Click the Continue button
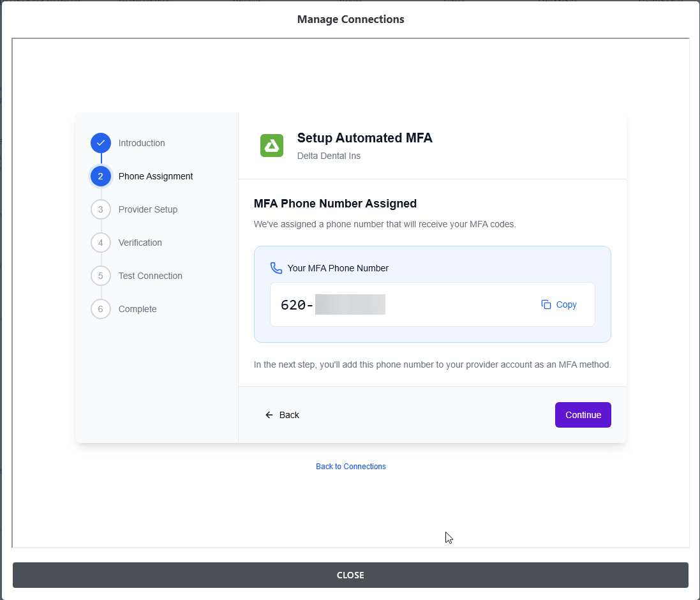This screenshot has height=600, width=700. pos(583,415)
